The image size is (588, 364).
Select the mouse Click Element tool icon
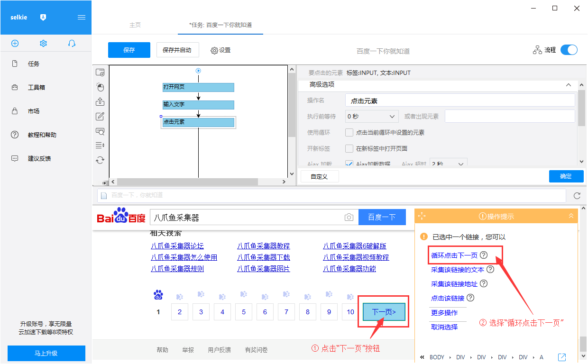pyautogui.click(x=100, y=87)
